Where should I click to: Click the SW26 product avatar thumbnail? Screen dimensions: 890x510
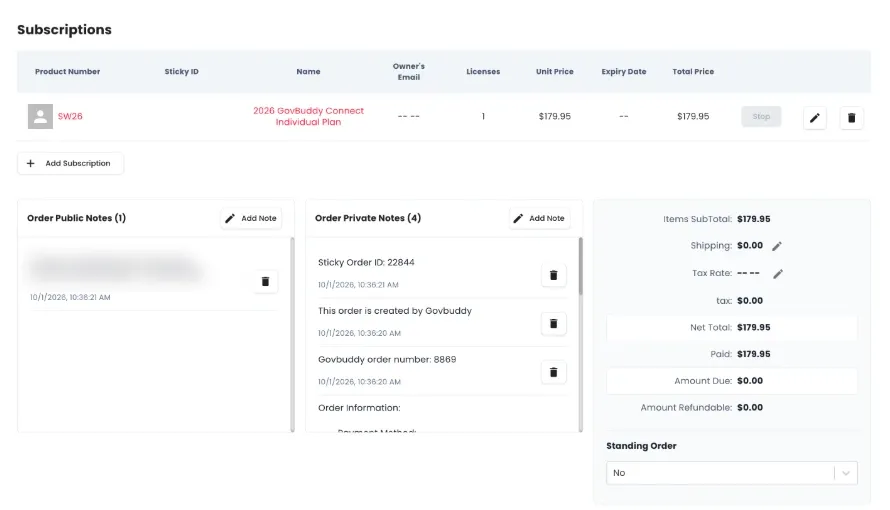click(x=40, y=116)
